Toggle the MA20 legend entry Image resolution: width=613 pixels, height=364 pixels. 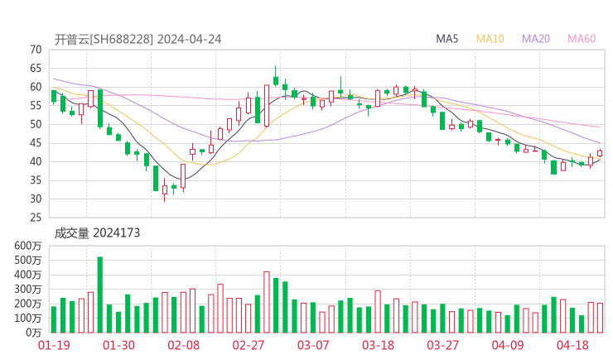[536, 39]
